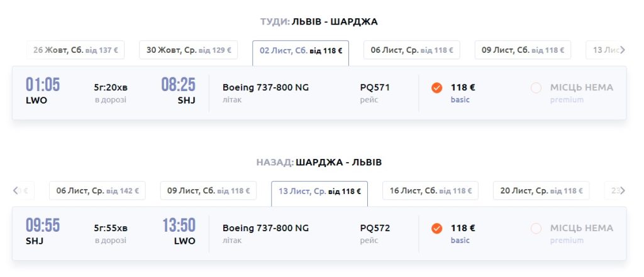Switch to 09 Лист outbound date

[523, 50]
